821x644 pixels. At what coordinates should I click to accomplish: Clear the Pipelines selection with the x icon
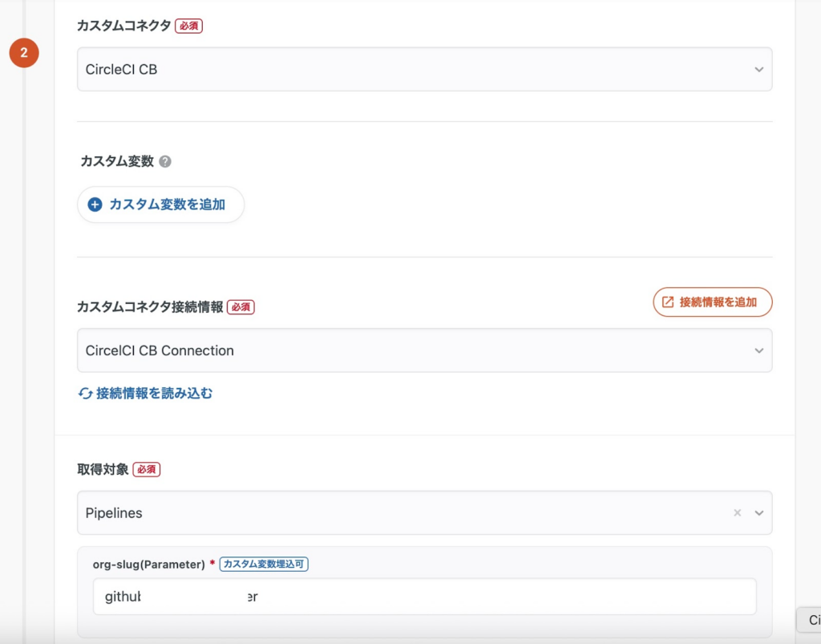pyautogui.click(x=737, y=513)
